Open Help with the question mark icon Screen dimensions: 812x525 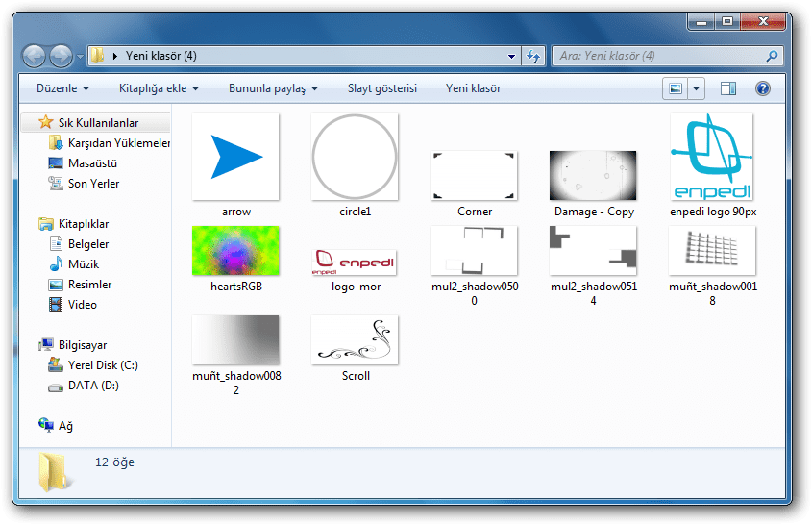point(763,88)
